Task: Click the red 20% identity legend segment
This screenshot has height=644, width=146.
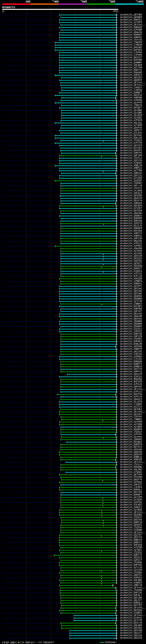Action: point(16,4)
